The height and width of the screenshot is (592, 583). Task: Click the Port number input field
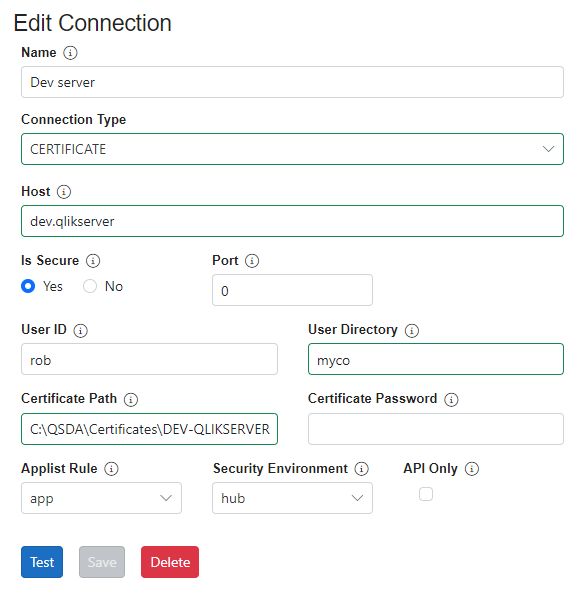point(292,290)
